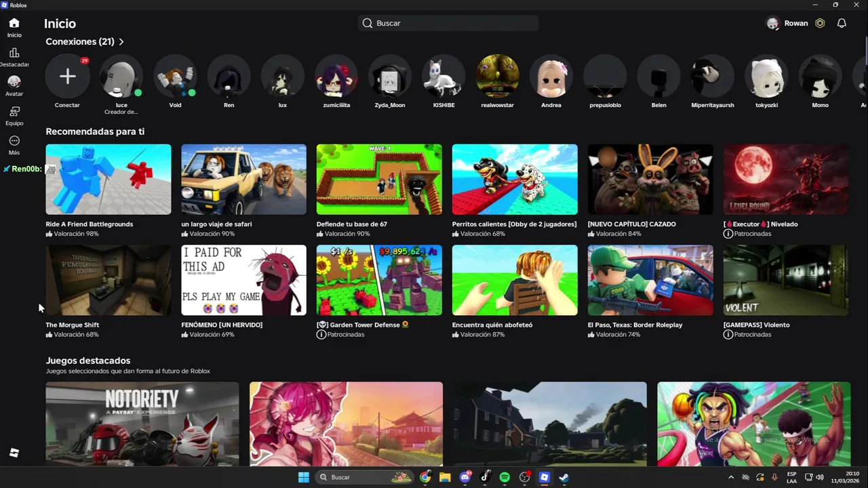Open the Inicio home icon in sidebar
This screenshot has height=488, width=868.
[x=14, y=23]
